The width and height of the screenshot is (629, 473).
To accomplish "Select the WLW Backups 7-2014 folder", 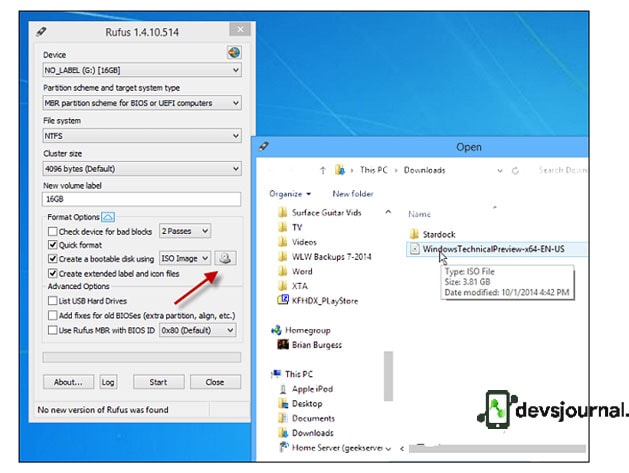I will 325,257.
